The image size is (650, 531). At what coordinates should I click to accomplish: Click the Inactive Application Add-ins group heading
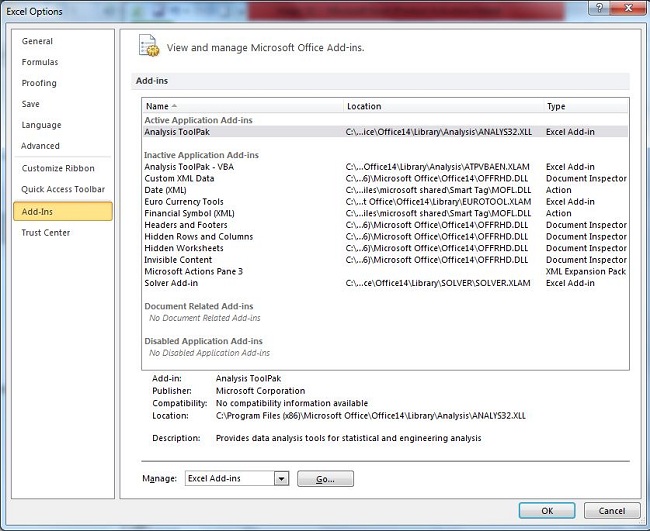pos(201,155)
